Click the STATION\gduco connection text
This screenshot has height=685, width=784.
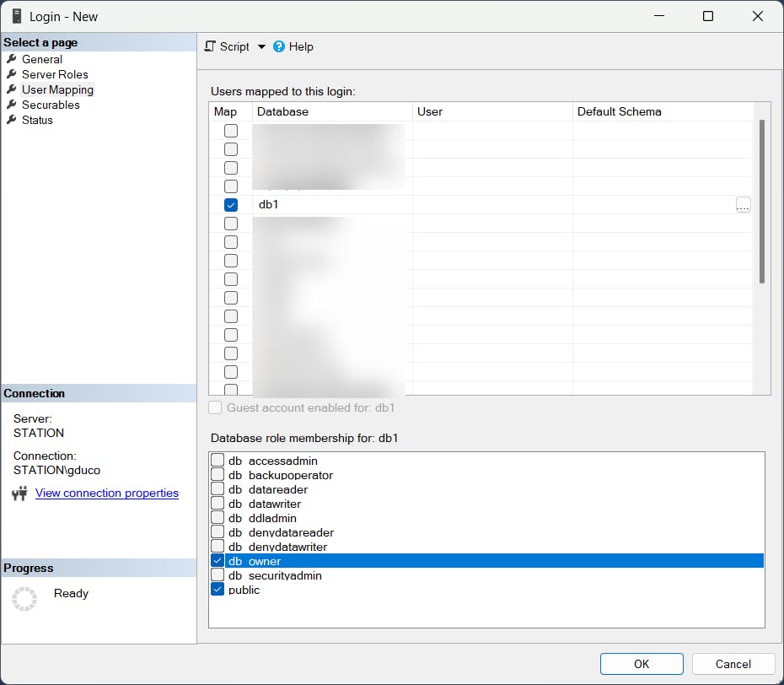tap(56, 471)
